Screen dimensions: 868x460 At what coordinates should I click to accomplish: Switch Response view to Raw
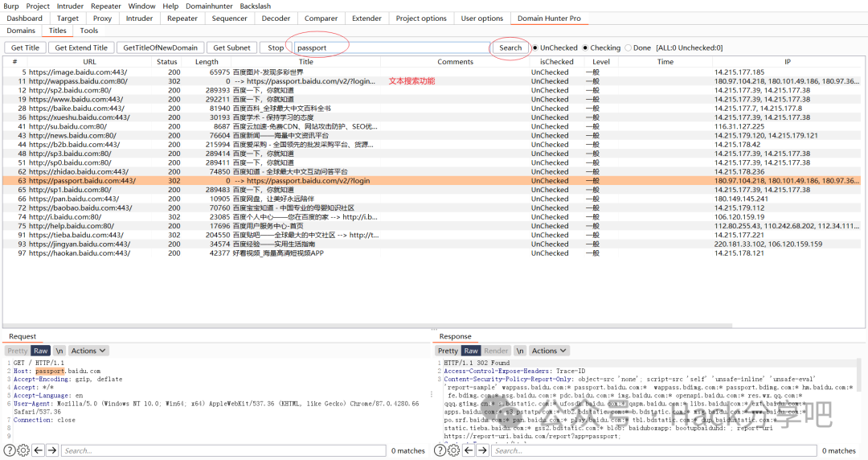coord(471,351)
